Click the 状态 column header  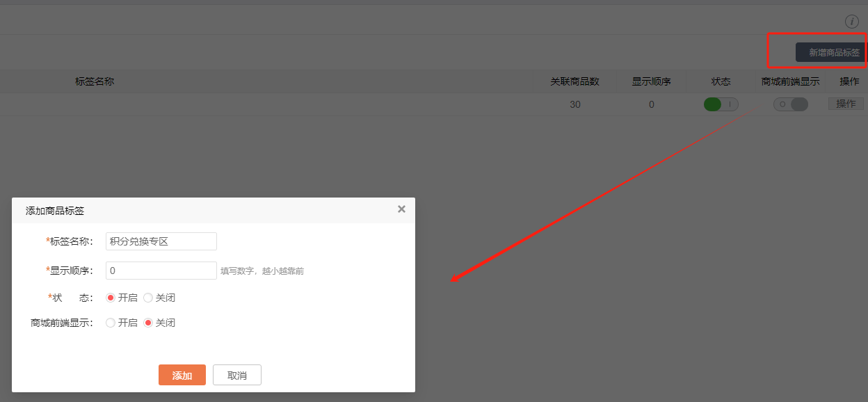point(721,81)
